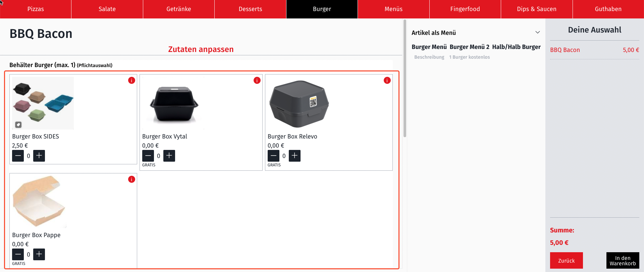Open the Menüs category tab
Screen dimensions: 644x272
coord(393,9)
